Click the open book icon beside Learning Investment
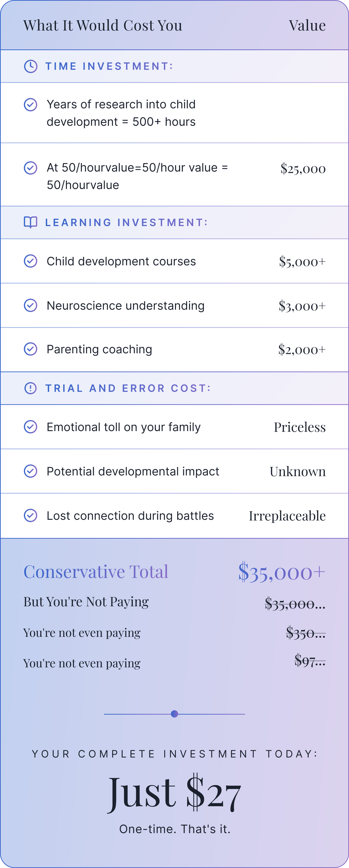This screenshot has width=349, height=868. (x=31, y=222)
